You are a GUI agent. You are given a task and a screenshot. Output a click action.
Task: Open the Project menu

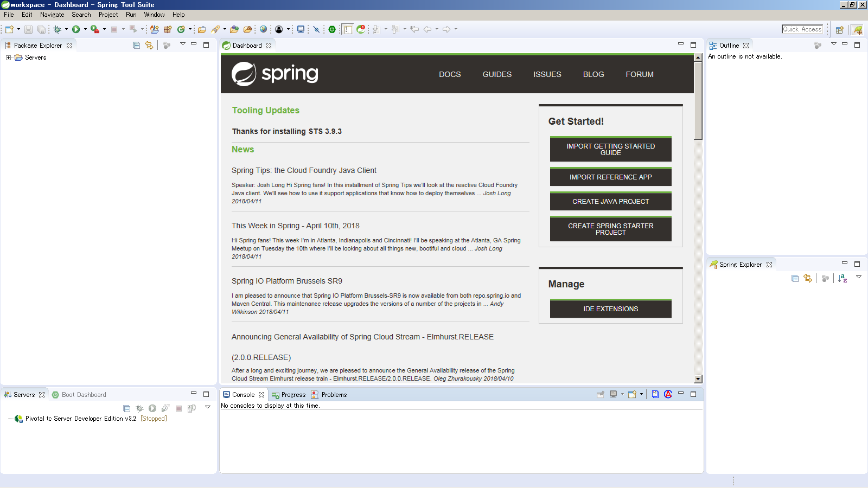pyautogui.click(x=108, y=15)
